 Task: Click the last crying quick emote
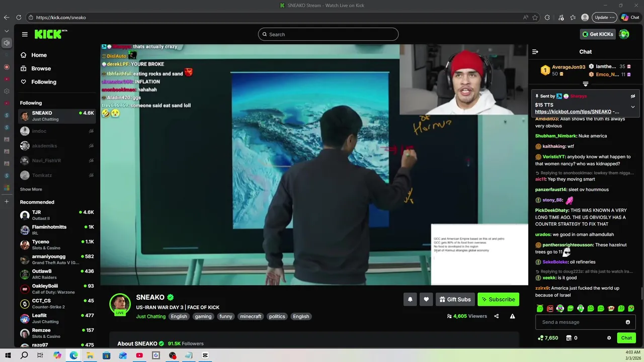(x=631, y=308)
